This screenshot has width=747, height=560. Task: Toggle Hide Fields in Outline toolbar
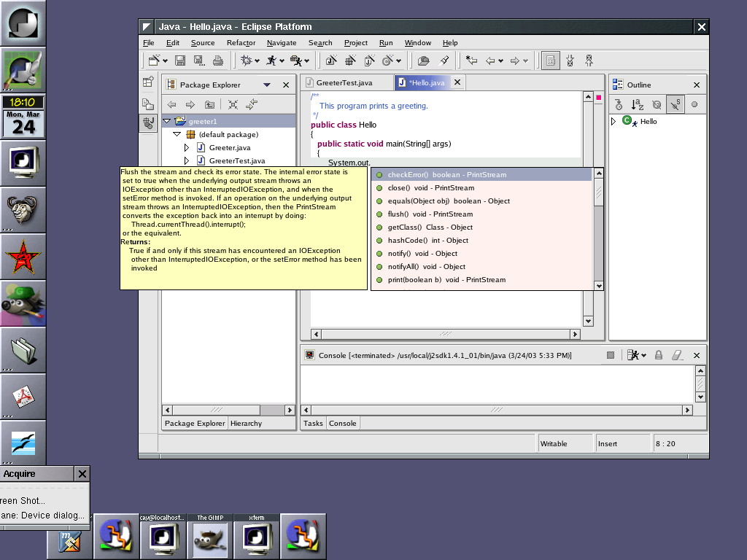tap(657, 104)
